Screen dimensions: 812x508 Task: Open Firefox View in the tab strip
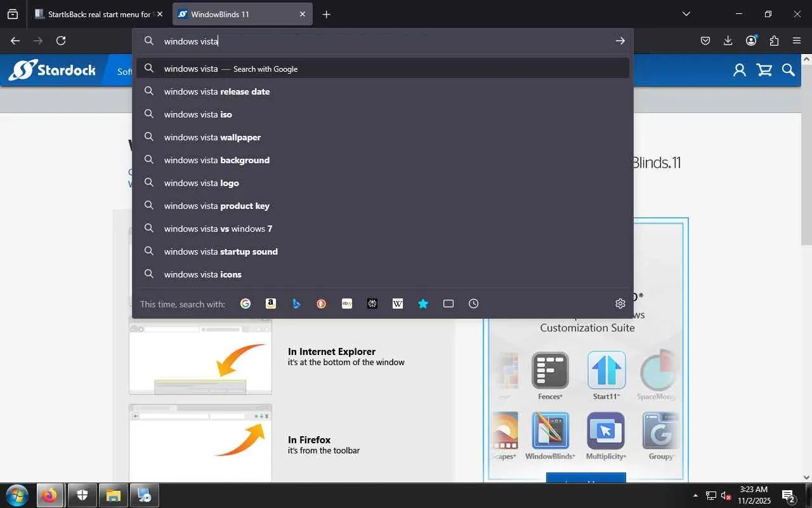click(13, 14)
